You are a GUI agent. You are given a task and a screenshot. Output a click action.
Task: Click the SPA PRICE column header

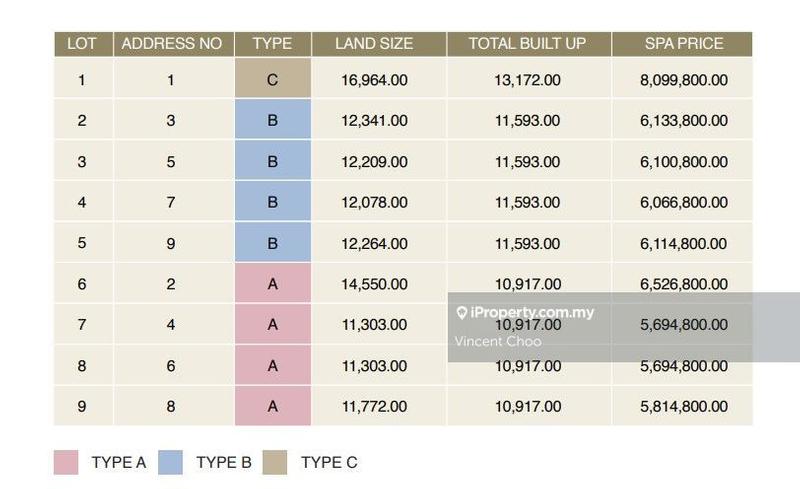pos(684,44)
